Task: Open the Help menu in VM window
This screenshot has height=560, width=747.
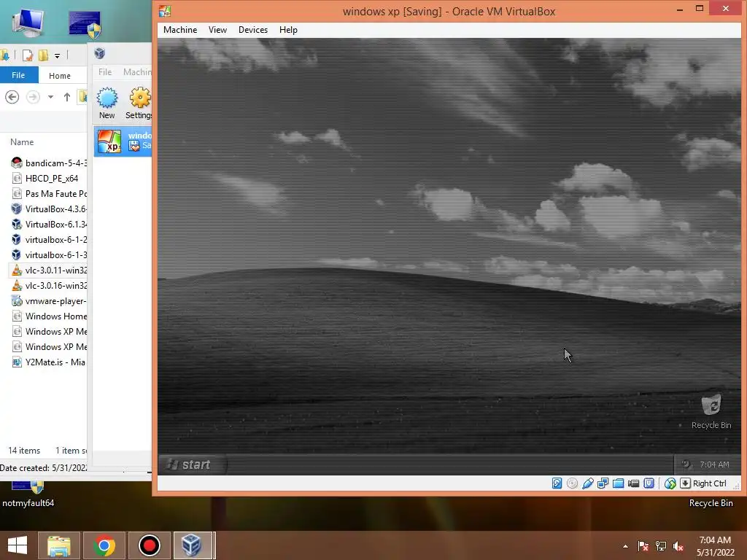Action: point(288,29)
